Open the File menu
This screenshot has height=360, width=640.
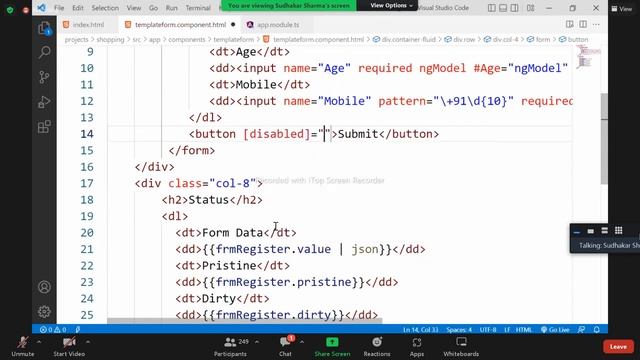(59, 8)
